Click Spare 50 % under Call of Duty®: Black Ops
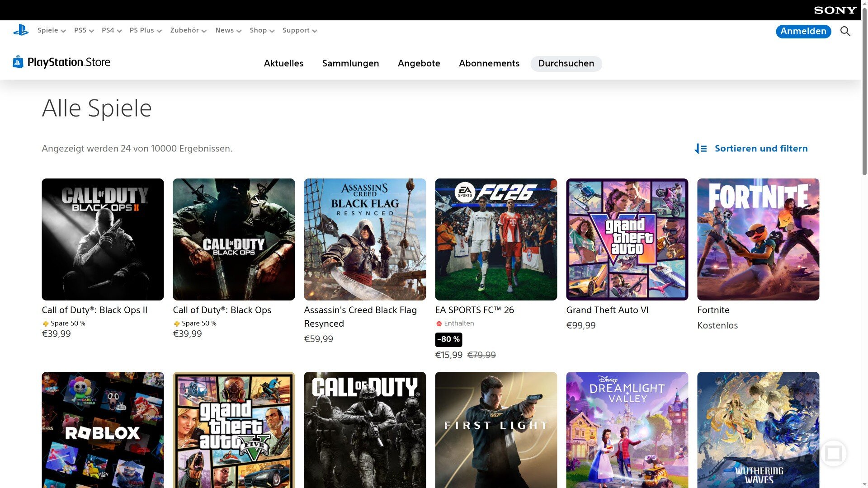 199,324
